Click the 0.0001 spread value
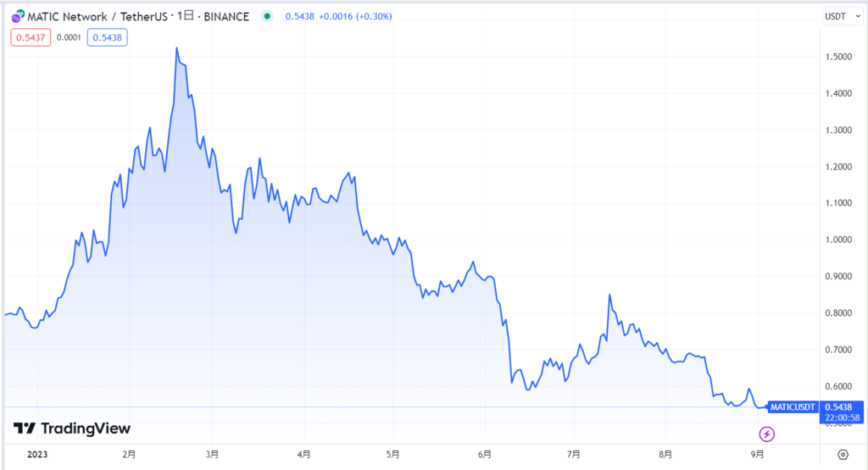 click(x=69, y=37)
